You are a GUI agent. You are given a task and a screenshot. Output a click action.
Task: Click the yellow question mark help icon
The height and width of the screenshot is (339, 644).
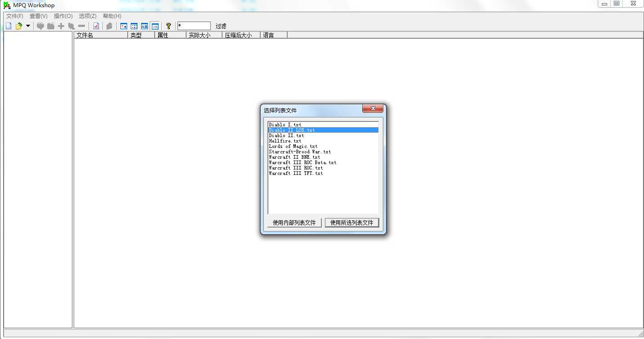pos(169,26)
